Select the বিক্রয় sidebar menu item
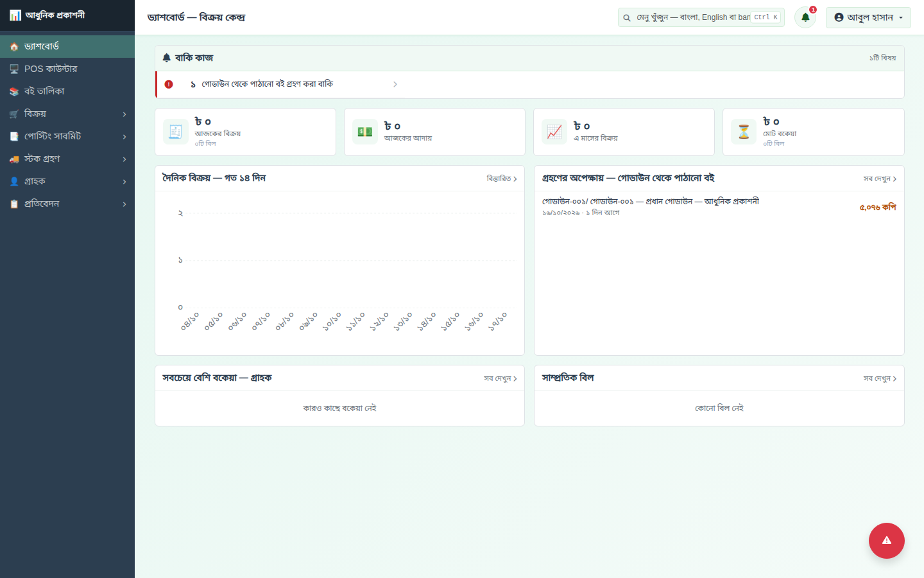 pyautogui.click(x=67, y=114)
